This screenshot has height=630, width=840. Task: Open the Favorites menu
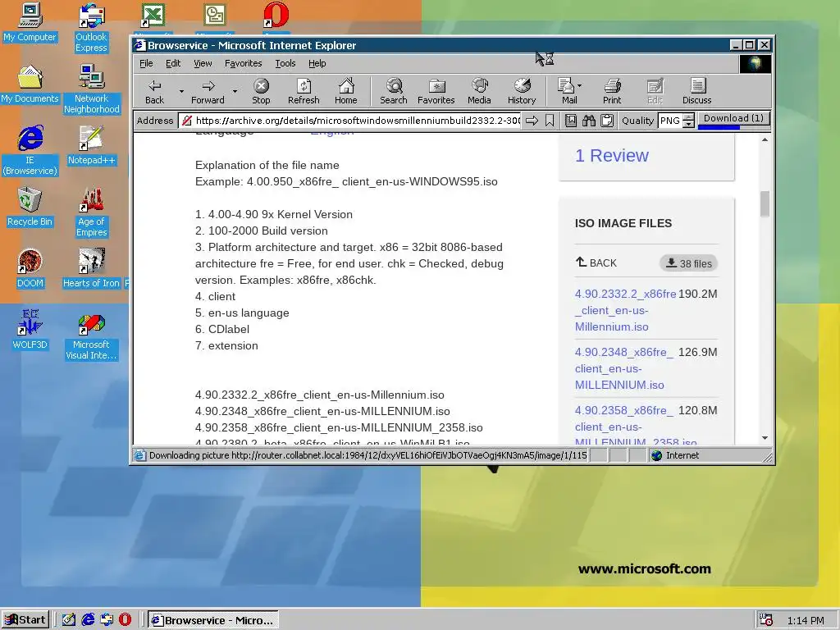243,63
